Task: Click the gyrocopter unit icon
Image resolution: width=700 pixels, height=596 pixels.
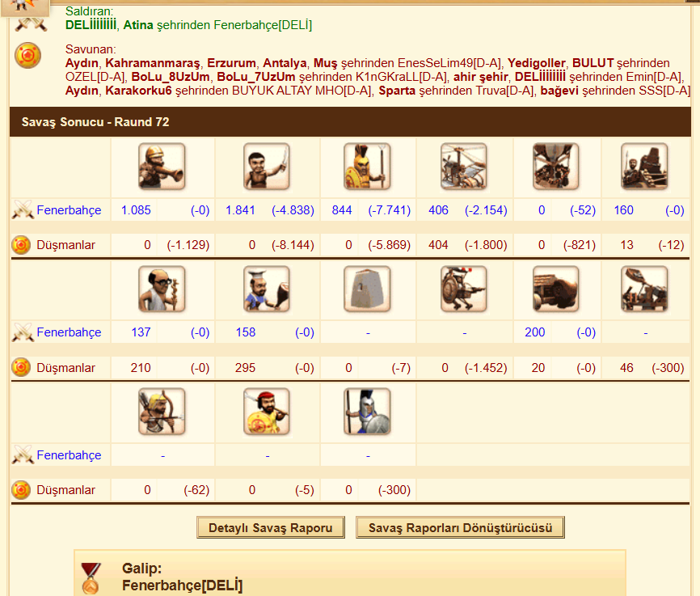Action: click(x=463, y=167)
